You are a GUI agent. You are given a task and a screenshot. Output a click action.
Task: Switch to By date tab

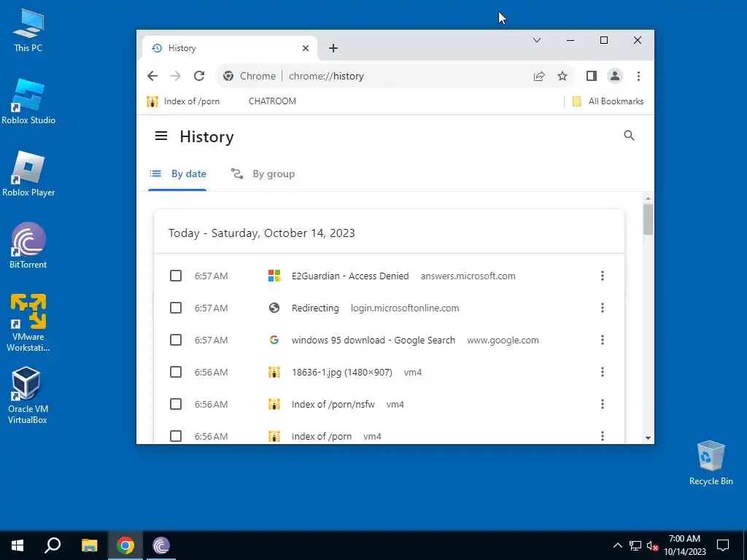[178, 174]
